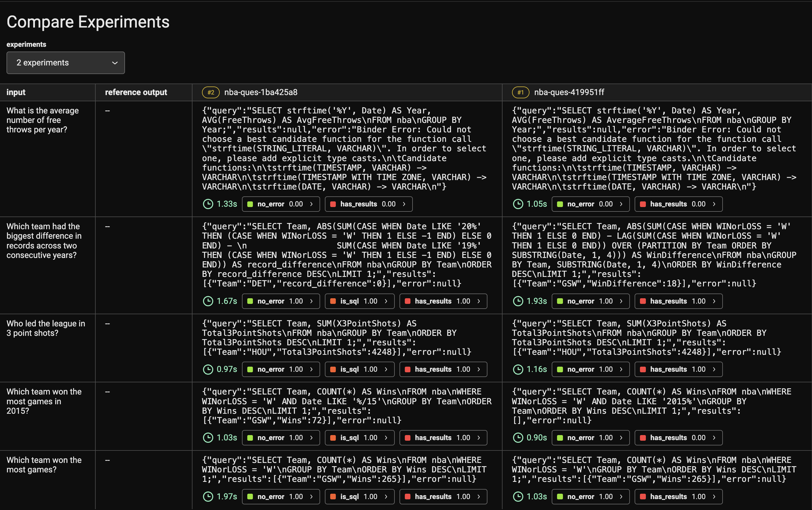The width and height of the screenshot is (812, 510).
Task: Click the green no_error swatch beside 1.16s
Action: [x=560, y=369]
